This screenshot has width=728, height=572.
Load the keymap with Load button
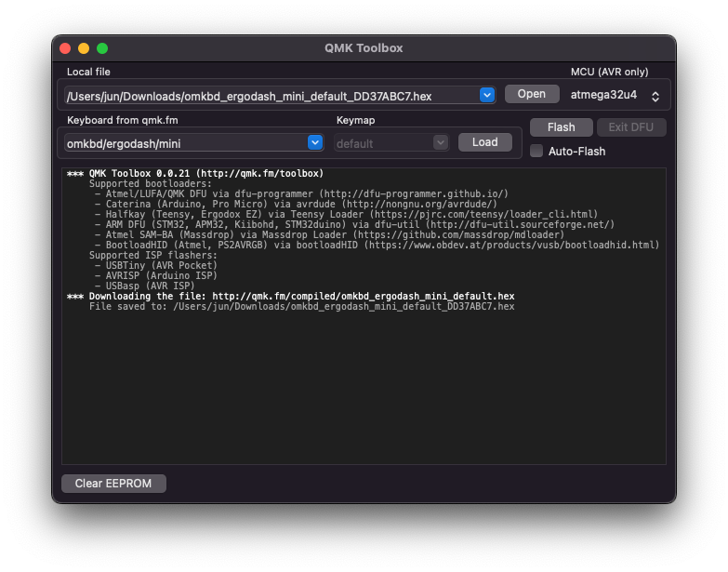[485, 142]
